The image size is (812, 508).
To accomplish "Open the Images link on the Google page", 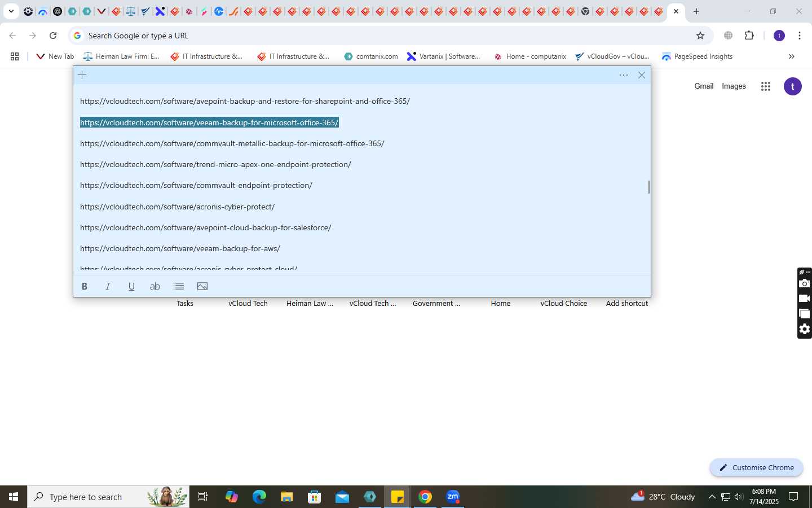I will click(x=734, y=86).
